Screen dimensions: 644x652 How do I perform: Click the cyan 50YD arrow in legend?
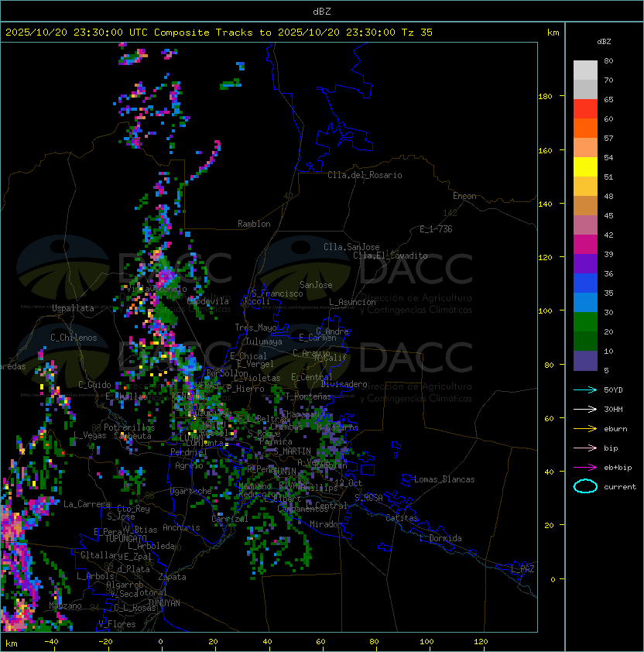(585, 389)
